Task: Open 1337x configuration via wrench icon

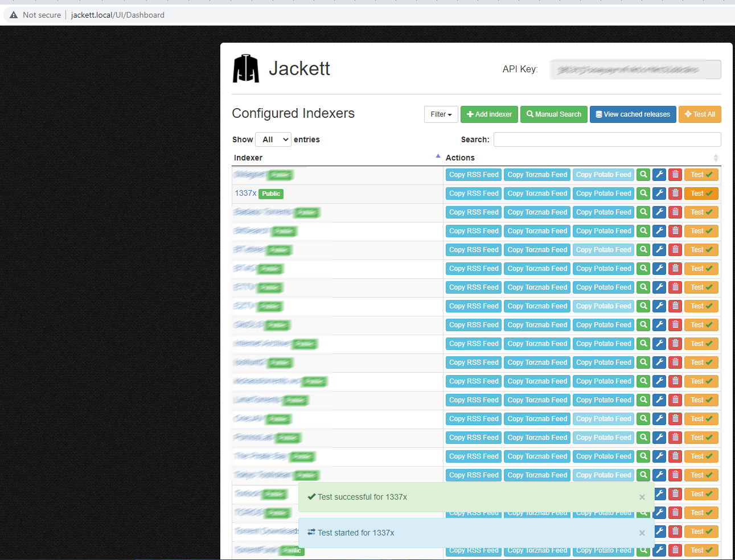Action: click(659, 193)
